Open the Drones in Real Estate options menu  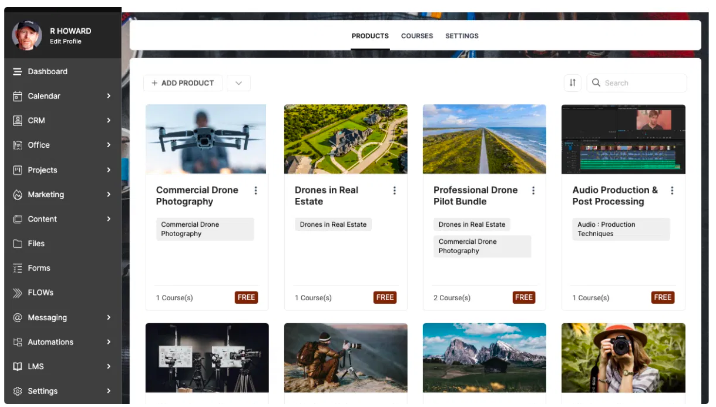(394, 190)
